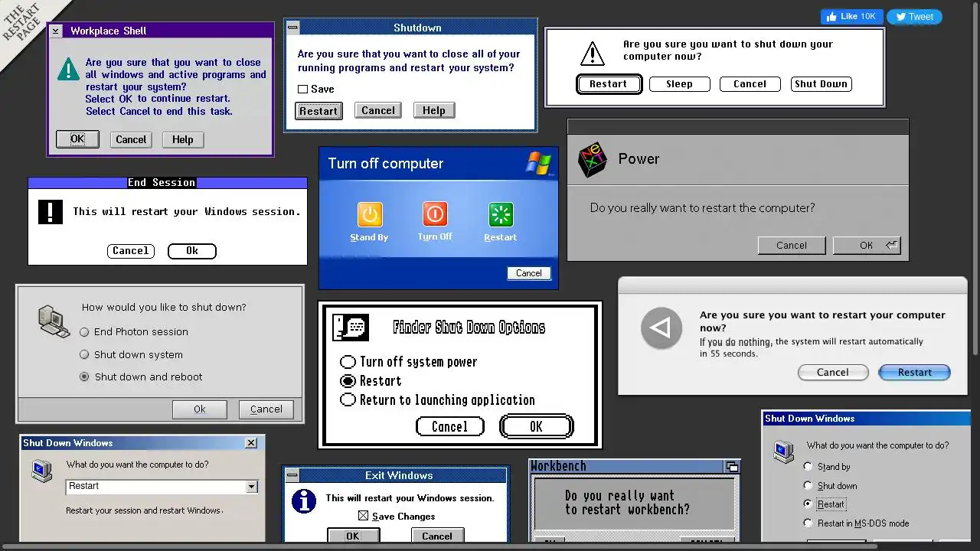Click OK in Workplace Shell dialog
Screen dimensions: 980x551
pos(77,139)
